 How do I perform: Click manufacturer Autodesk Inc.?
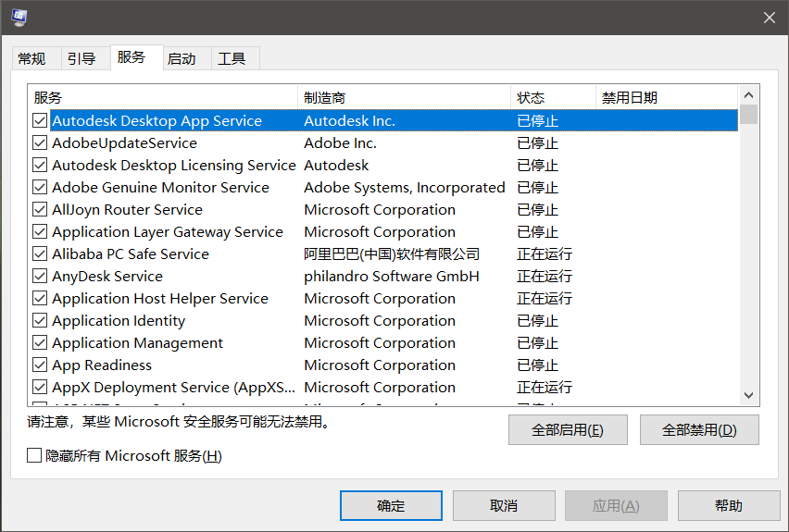tap(350, 120)
